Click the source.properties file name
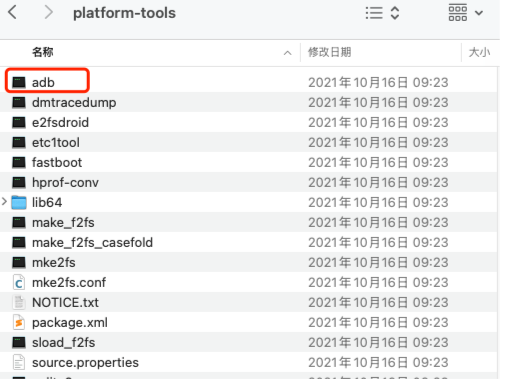This screenshot has width=506, height=379. [x=85, y=363]
